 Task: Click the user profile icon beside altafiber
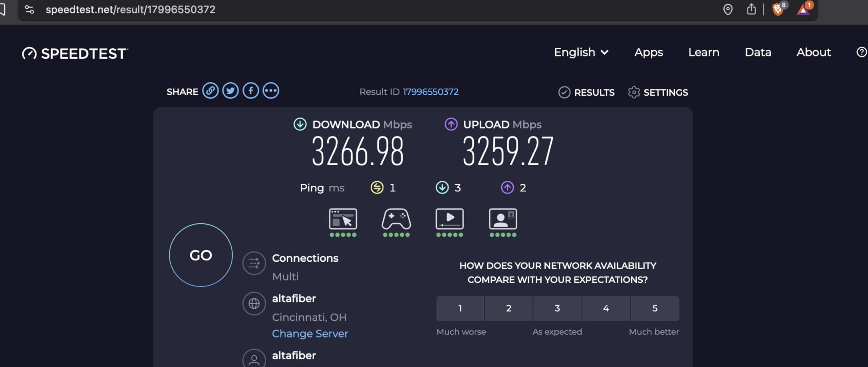(x=254, y=359)
